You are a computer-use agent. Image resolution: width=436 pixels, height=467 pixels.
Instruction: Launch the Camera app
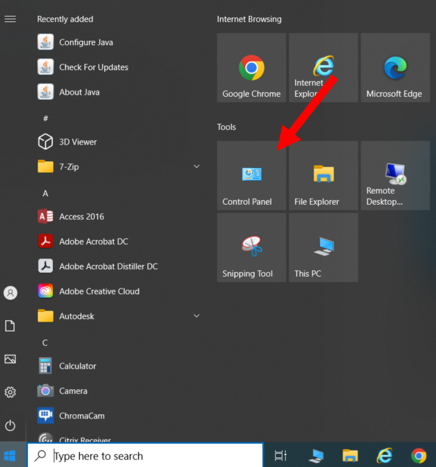118,391
